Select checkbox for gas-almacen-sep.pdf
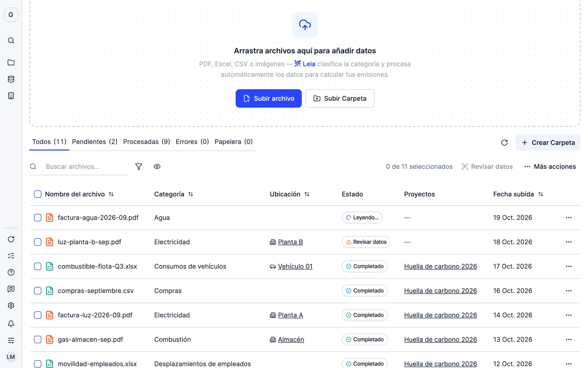This screenshot has width=588, height=368. click(x=38, y=340)
